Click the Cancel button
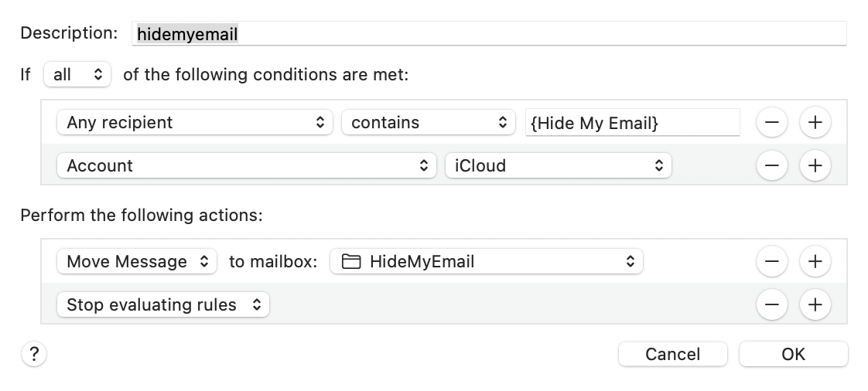This screenshot has width=868, height=391. click(x=672, y=354)
